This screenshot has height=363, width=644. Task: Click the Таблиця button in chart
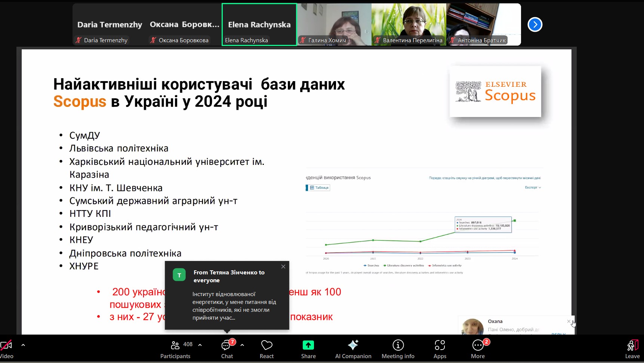(x=319, y=188)
